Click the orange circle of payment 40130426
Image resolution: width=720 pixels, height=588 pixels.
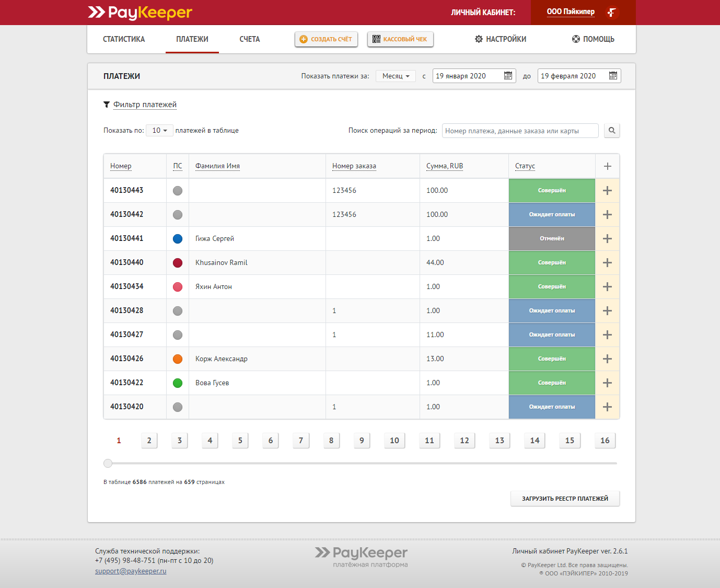pos(178,359)
